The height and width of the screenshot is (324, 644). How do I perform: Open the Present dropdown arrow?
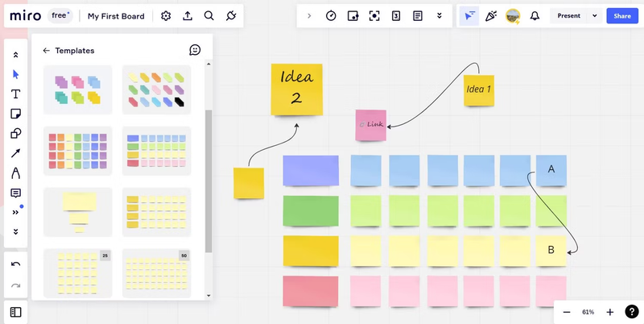point(594,16)
